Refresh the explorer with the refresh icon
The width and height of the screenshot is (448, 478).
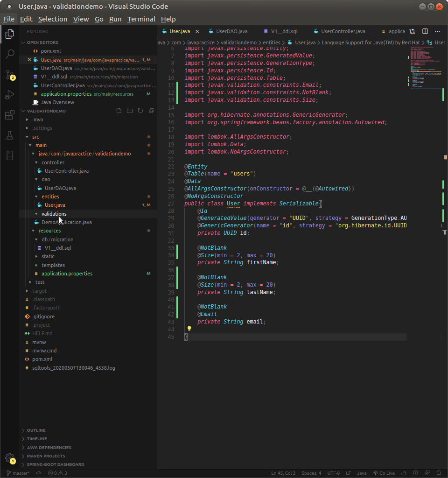tap(140, 111)
